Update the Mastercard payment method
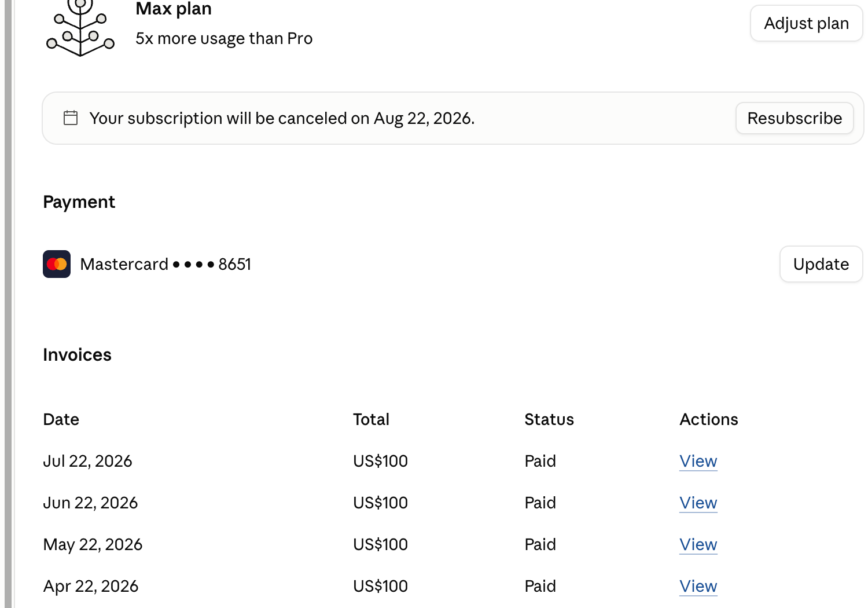 (821, 264)
